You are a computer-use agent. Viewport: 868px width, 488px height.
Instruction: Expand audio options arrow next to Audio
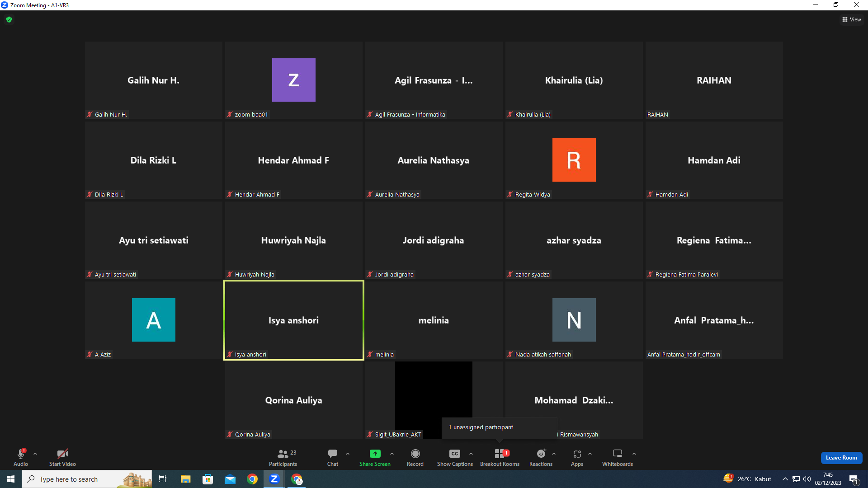click(x=35, y=454)
